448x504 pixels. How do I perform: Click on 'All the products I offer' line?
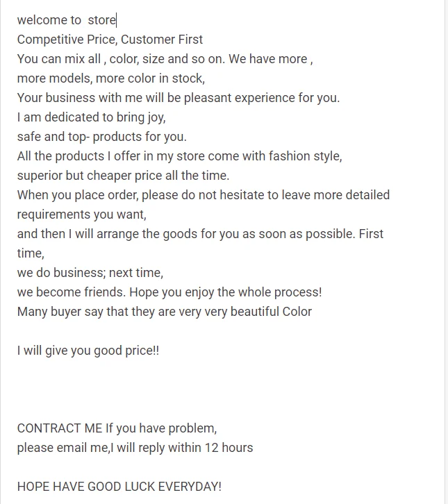tap(179, 156)
